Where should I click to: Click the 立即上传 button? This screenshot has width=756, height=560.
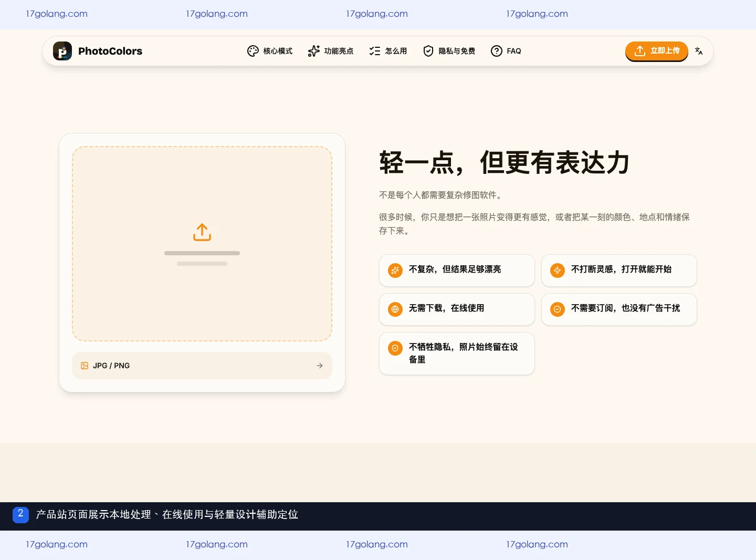(657, 51)
